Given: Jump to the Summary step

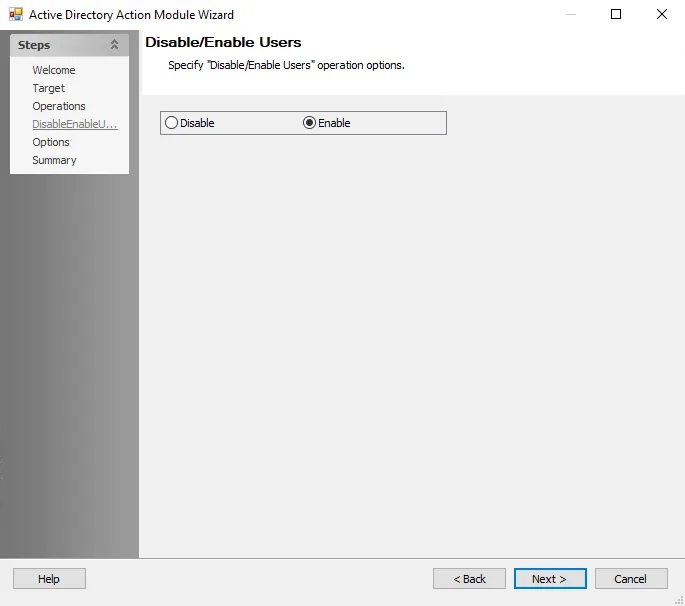Looking at the screenshot, I should point(54,160).
